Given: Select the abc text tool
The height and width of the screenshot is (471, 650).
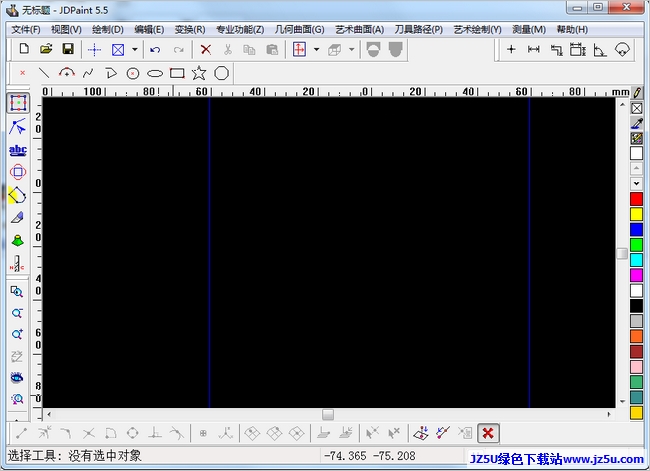Looking at the screenshot, I should (x=18, y=150).
